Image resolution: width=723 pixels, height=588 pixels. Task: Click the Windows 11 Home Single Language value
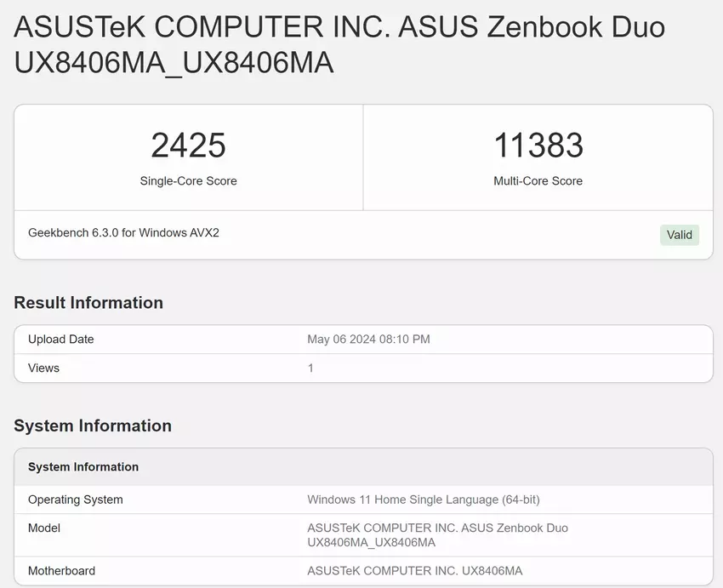pos(423,500)
